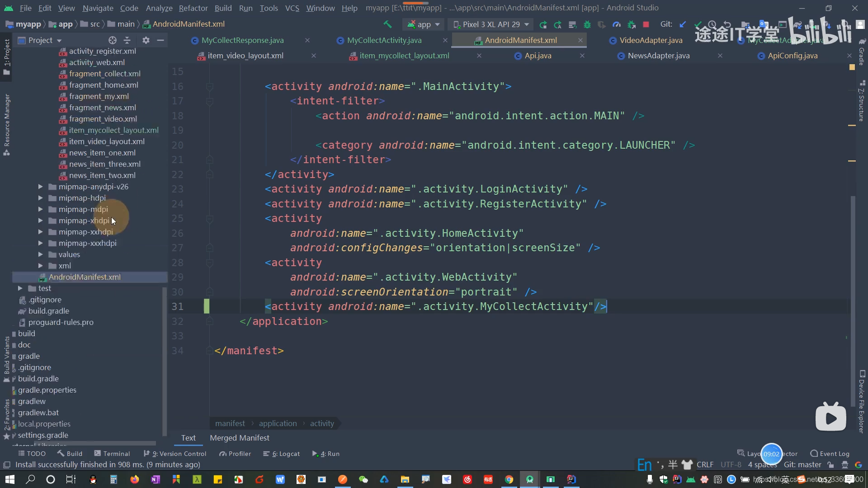The image size is (868, 488).
Task: Hide the Project panel with minus icon
Action: point(160,40)
